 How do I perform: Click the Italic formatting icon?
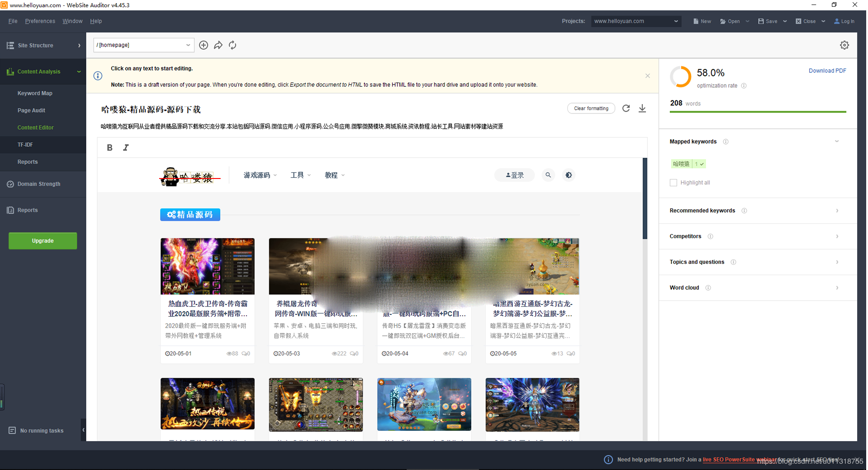click(x=126, y=147)
